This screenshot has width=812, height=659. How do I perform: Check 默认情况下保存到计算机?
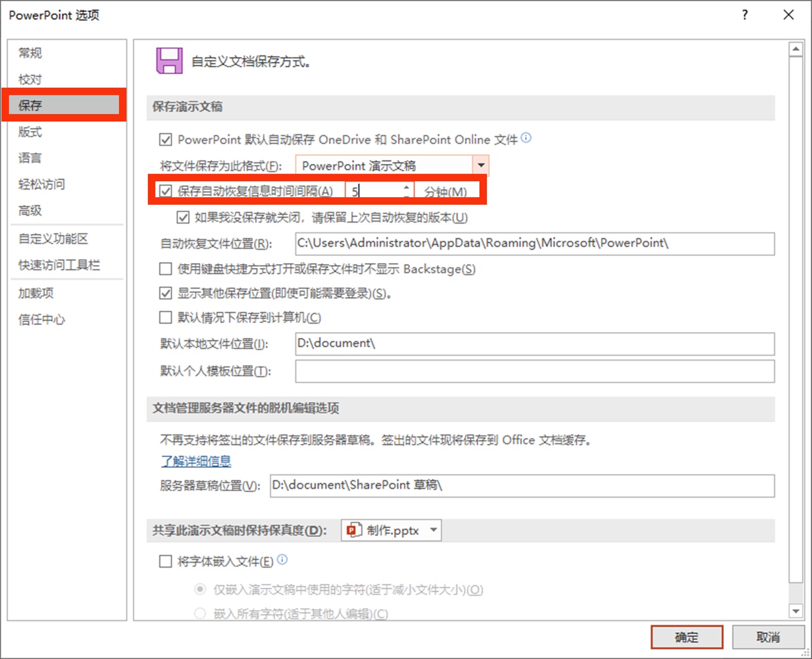(165, 317)
